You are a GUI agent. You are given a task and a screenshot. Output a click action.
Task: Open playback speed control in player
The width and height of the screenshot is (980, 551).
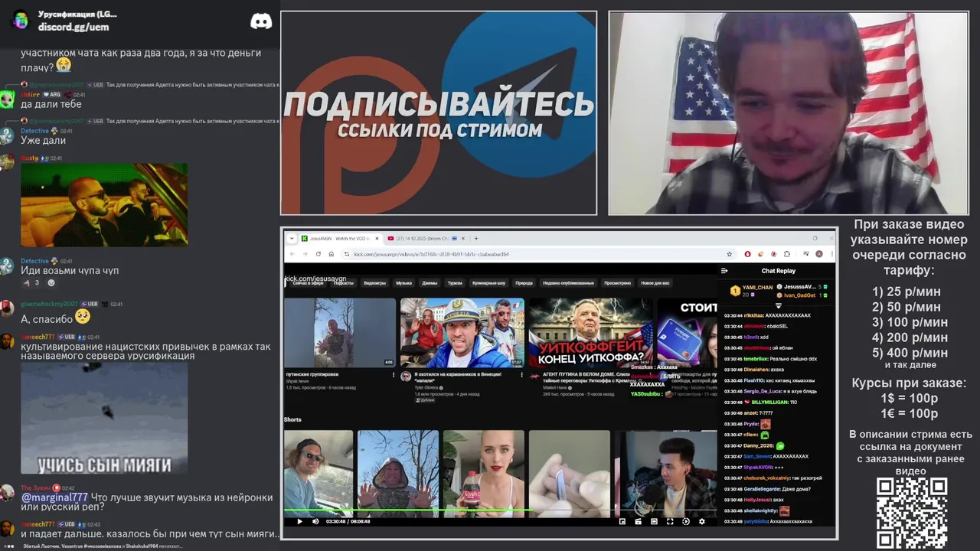(x=686, y=521)
